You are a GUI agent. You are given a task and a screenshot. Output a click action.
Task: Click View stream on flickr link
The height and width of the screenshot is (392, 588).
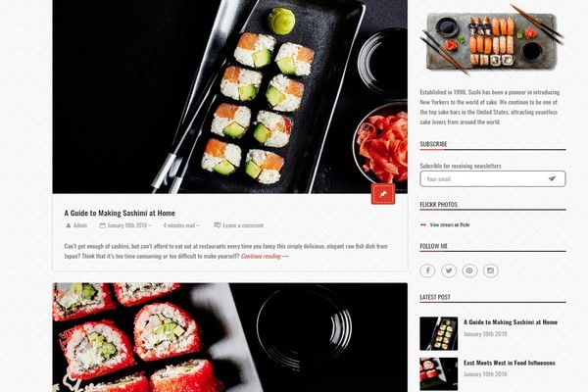(x=450, y=224)
